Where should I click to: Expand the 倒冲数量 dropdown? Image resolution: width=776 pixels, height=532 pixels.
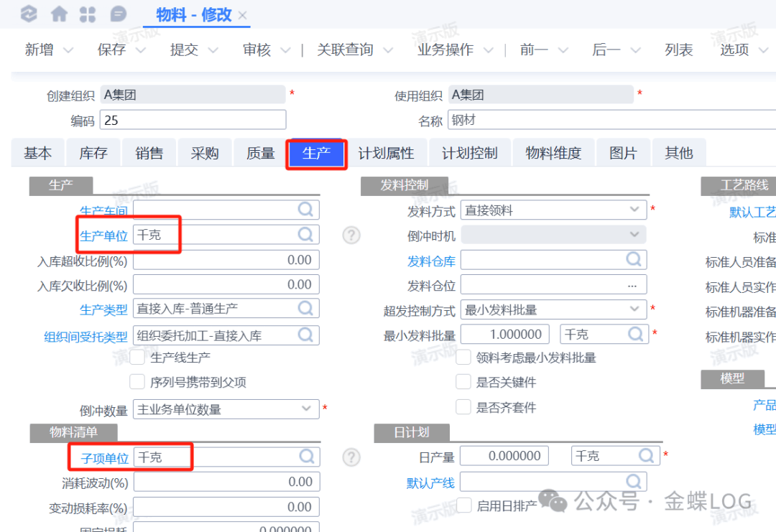tap(305, 409)
